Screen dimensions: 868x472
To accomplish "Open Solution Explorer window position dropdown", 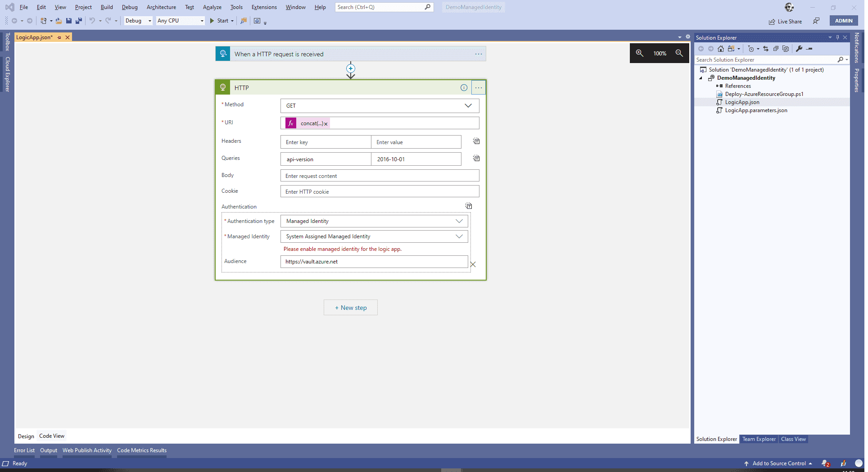I will click(830, 37).
